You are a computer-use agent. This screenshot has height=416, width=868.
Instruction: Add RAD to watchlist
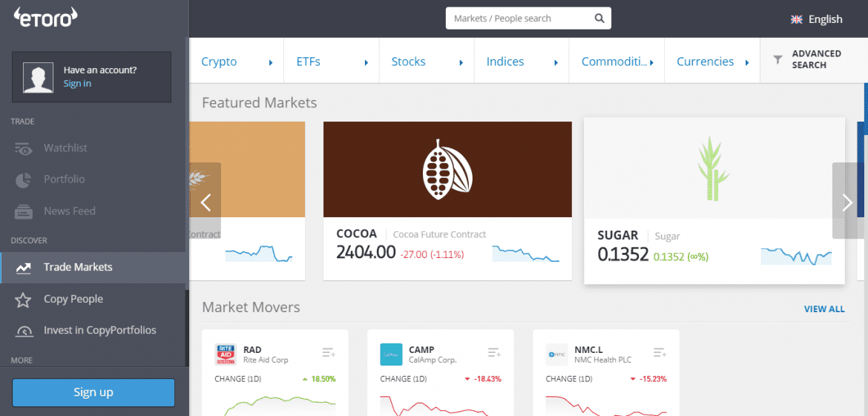pos(329,352)
